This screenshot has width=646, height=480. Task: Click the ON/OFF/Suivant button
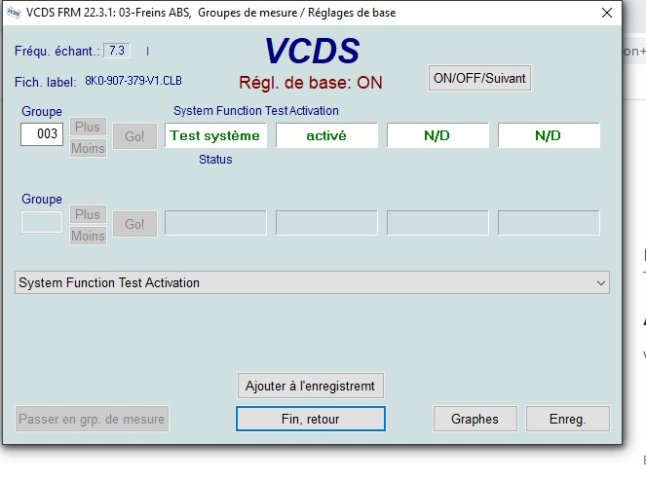pos(480,78)
